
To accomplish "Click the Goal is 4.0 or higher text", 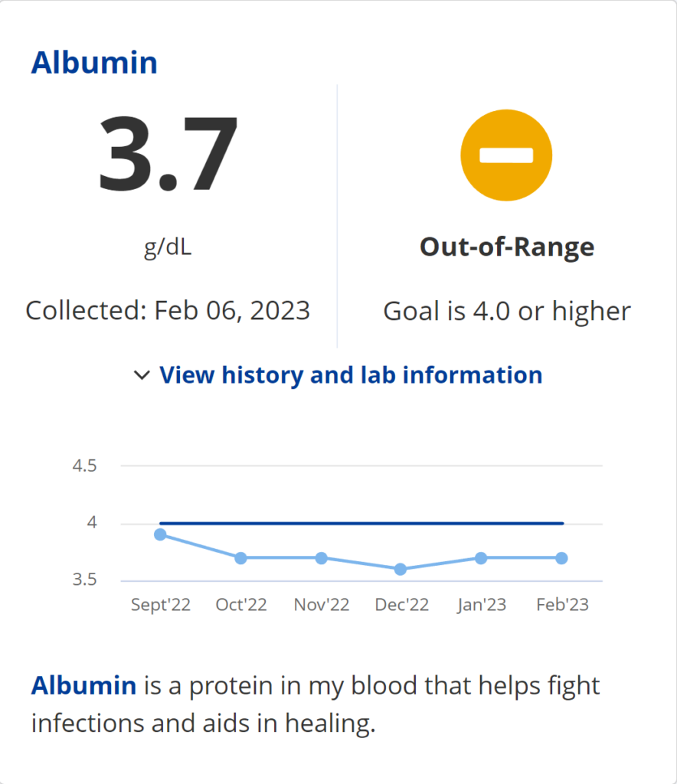I will click(x=506, y=311).
